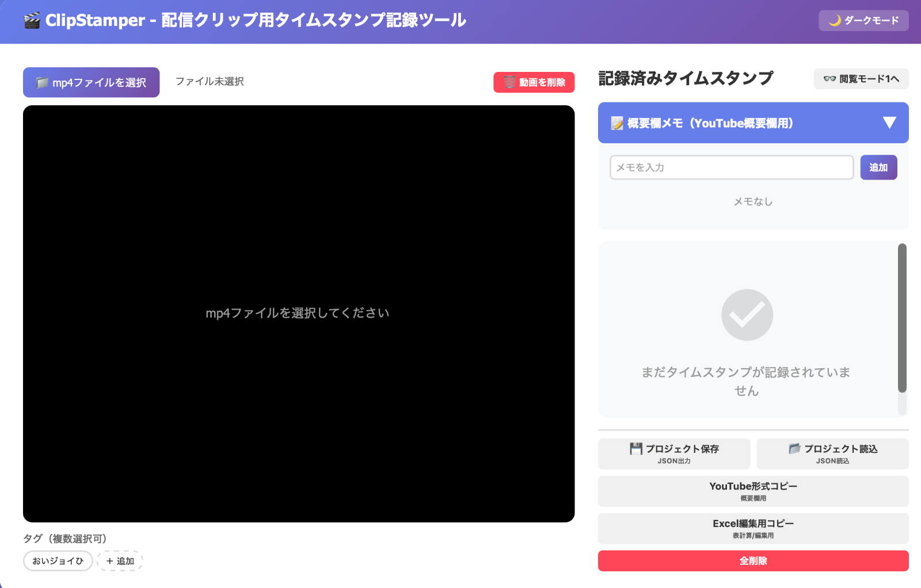This screenshot has width=921, height=588.
Task: Click the まだタイムスタンプが記録されていません message
Action: pyautogui.click(x=747, y=381)
